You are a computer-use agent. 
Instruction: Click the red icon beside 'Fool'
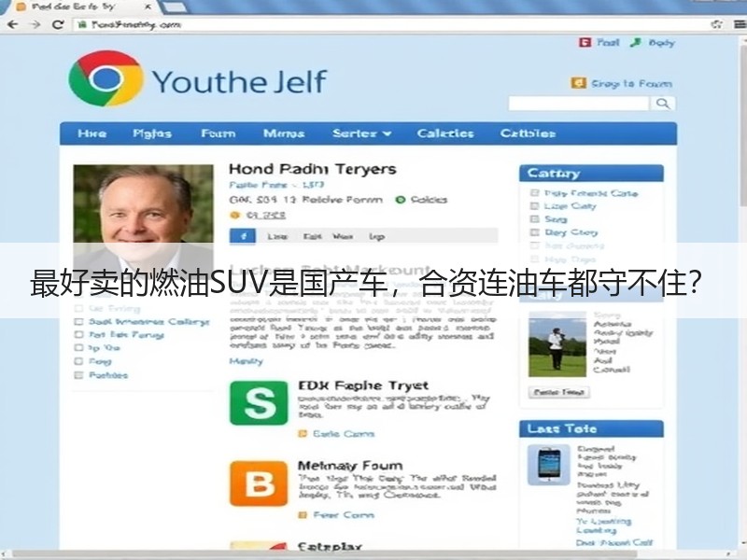[585, 42]
